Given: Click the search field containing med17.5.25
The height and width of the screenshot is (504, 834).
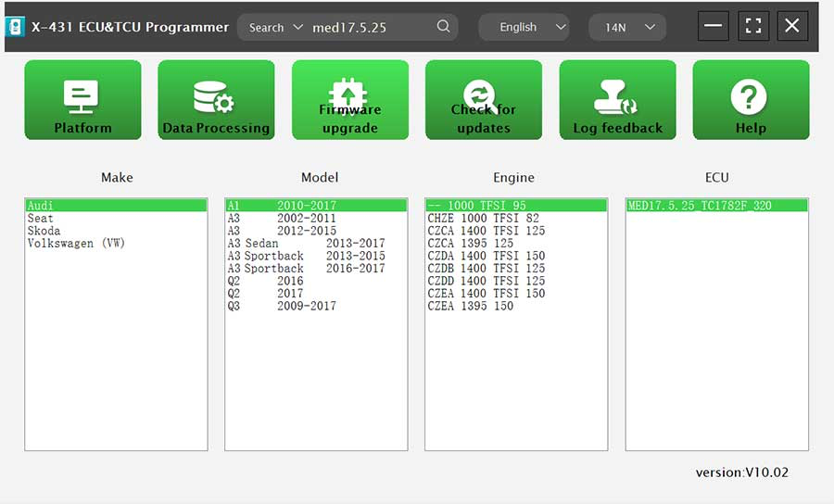Looking at the screenshot, I should (371, 28).
